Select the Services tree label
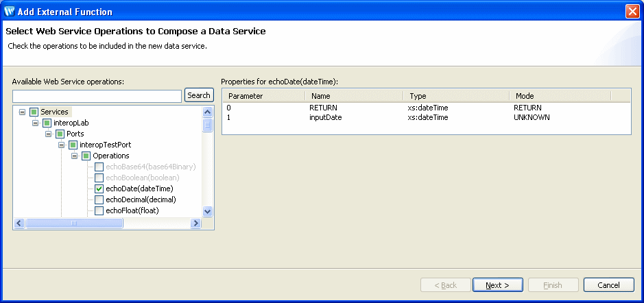The image size is (644, 303). [x=55, y=112]
